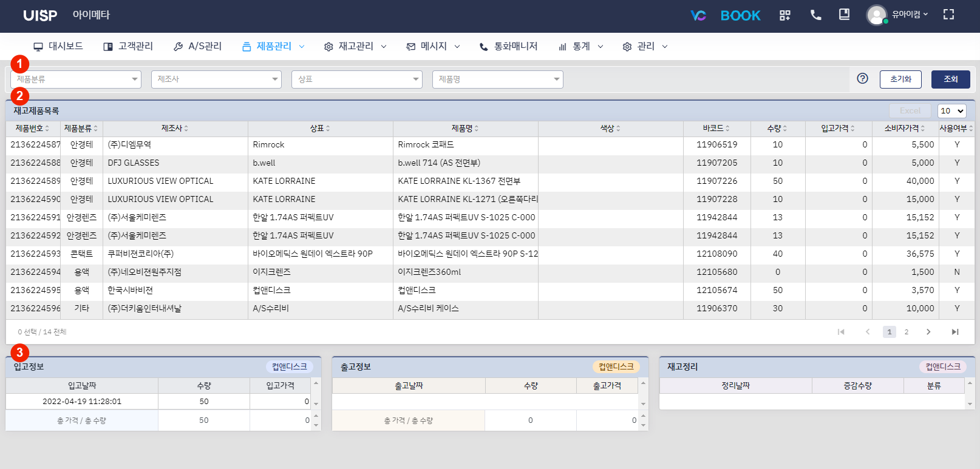Click the help question mark icon
Viewport: 980px width, 469px height.
click(x=862, y=78)
